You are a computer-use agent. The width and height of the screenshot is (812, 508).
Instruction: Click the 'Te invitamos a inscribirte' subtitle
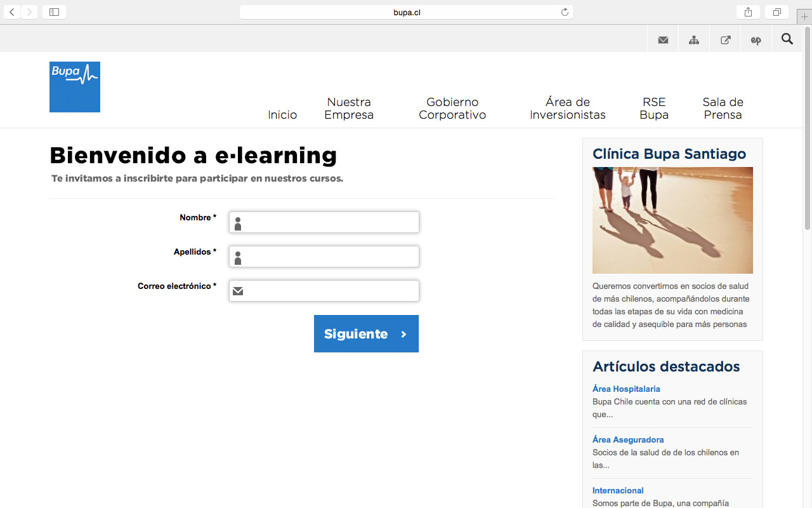pyautogui.click(x=197, y=178)
